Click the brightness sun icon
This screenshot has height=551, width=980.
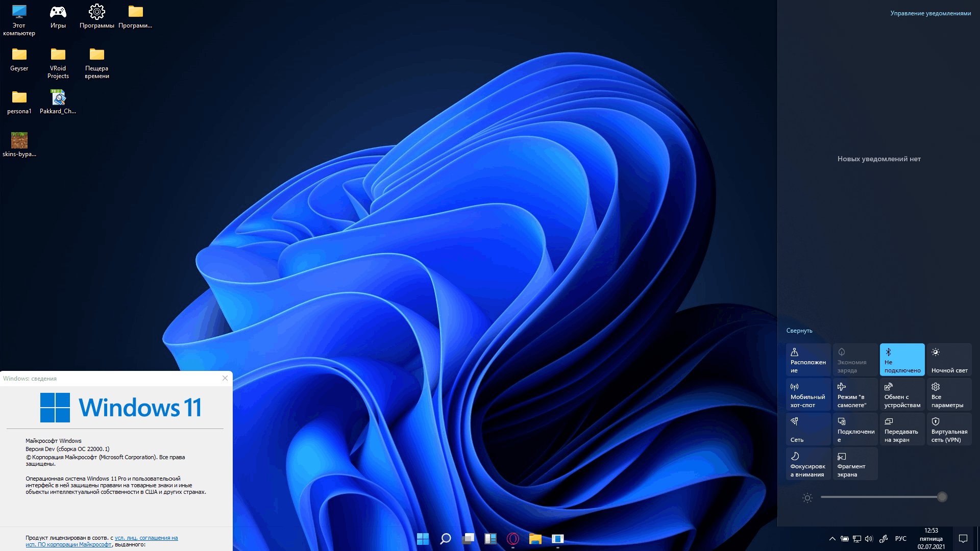(807, 497)
